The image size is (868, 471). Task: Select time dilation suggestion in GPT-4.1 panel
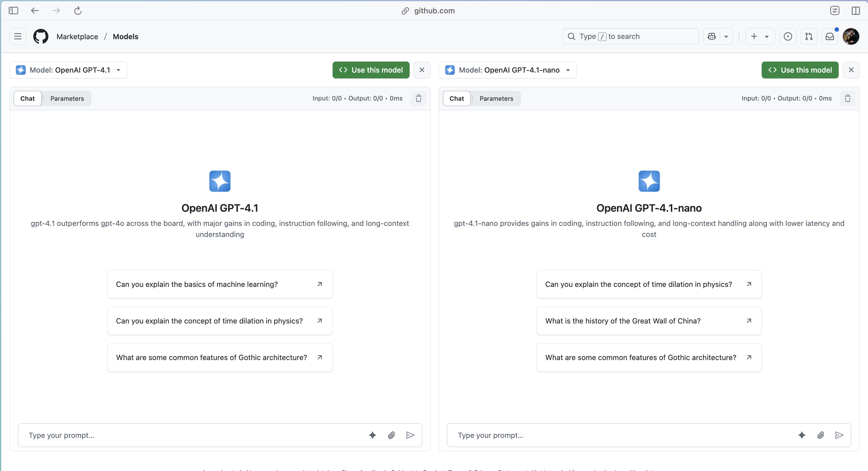(220, 321)
